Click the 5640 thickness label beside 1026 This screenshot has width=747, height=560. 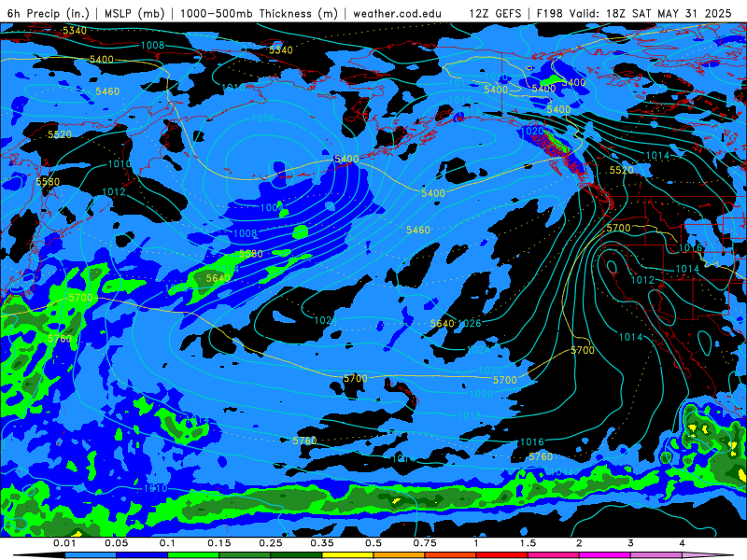pos(442,323)
